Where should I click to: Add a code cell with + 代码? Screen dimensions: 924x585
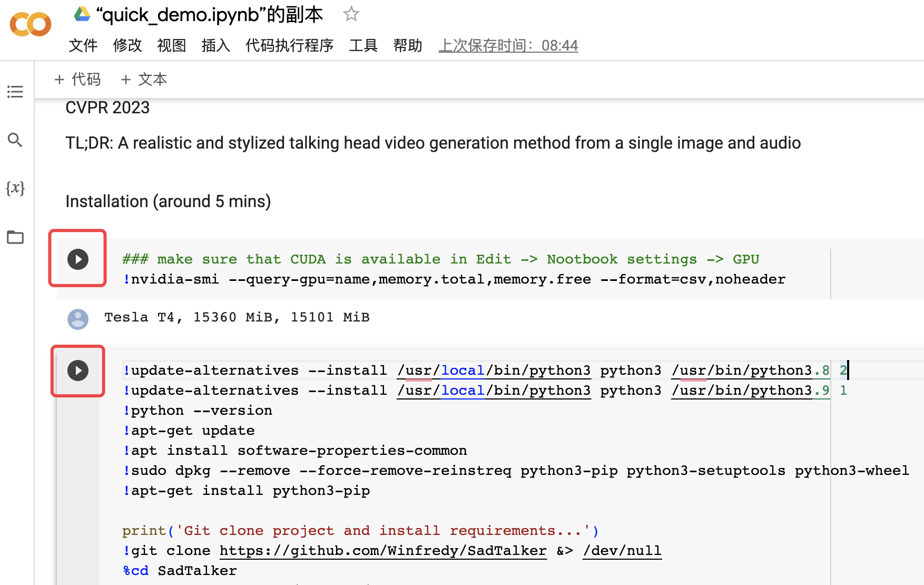[77, 79]
